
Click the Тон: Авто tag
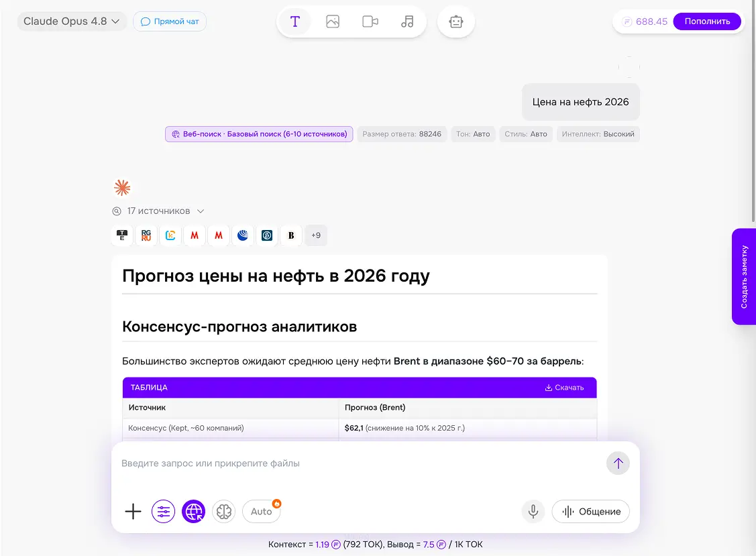(x=473, y=134)
